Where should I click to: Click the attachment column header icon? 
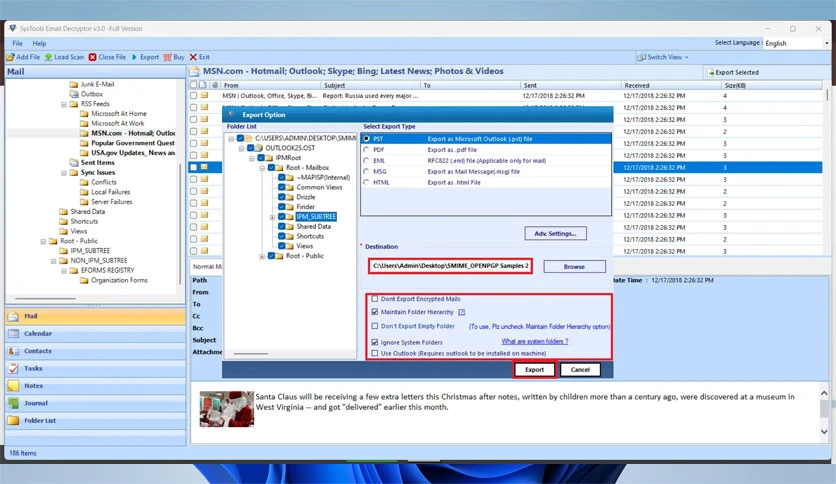pyautogui.click(x=215, y=85)
